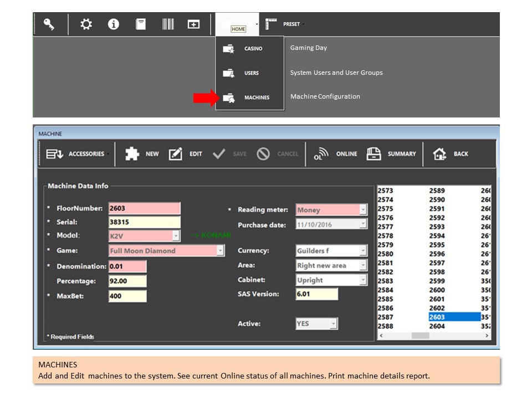Click the key icon in top toolbar
This screenshot has width=532, height=399.
(x=49, y=24)
